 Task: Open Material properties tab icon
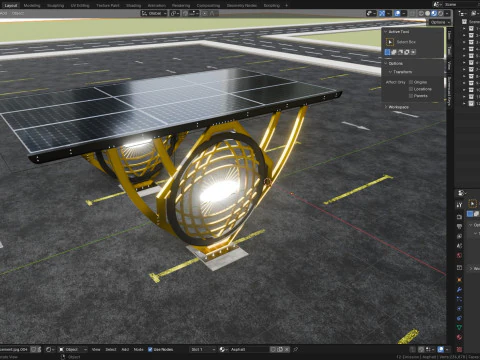pos(459,337)
